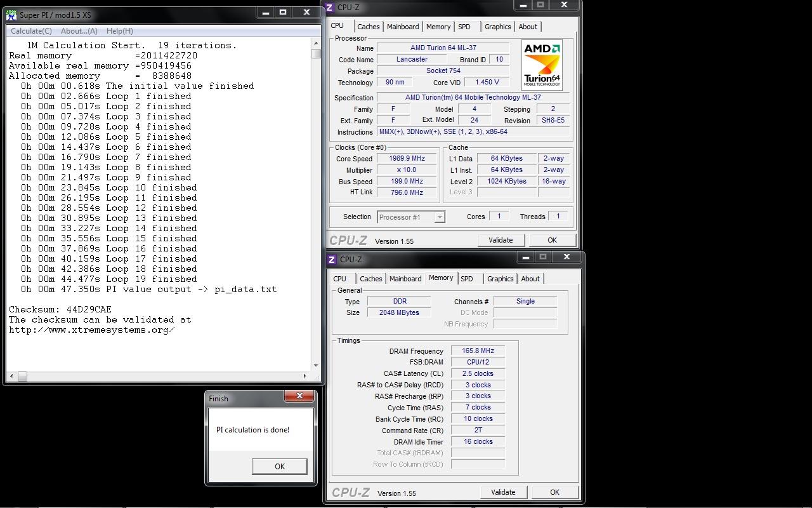Image resolution: width=812 pixels, height=508 pixels.
Task: Select Memory tab in lower CPU-Z window
Action: pyautogui.click(x=441, y=277)
